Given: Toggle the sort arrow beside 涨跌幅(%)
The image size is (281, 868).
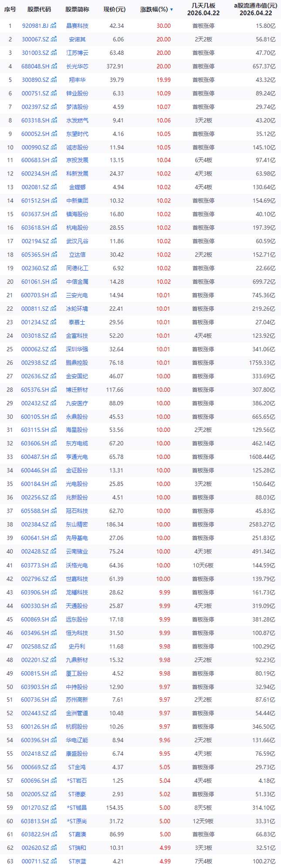Looking at the screenshot, I should click(x=172, y=10).
